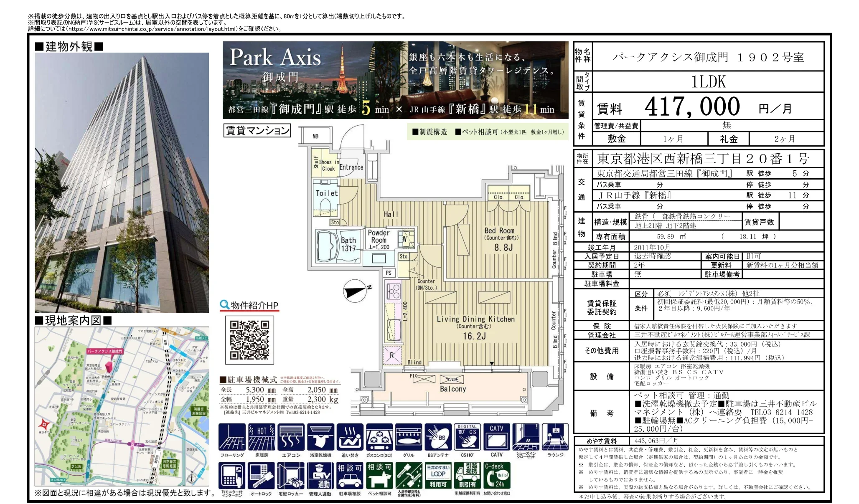
Task: Click the rent amount 417,000
Action: coord(692,106)
